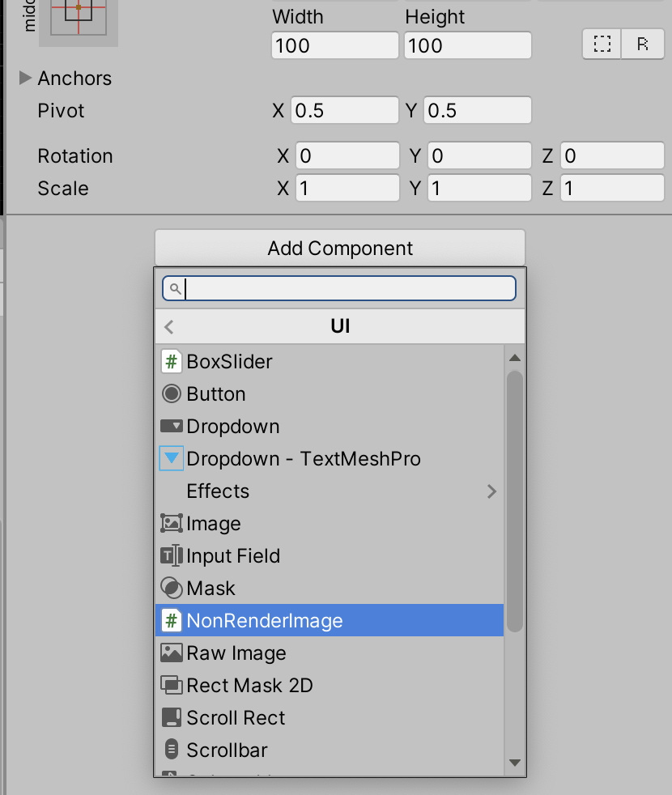Select the Scrollbar component
672x795 pixels.
pyautogui.click(x=330, y=750)
